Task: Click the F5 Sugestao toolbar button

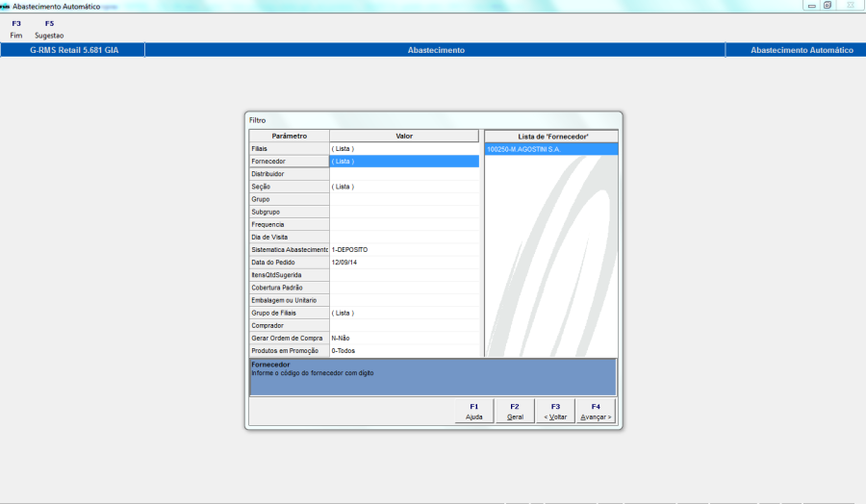Action: pos(49,29)
